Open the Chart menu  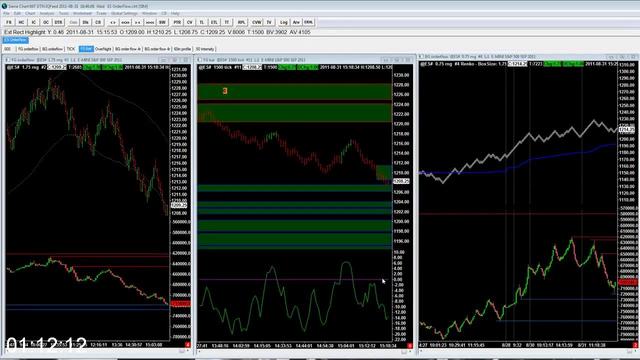[x=30, y=13]
